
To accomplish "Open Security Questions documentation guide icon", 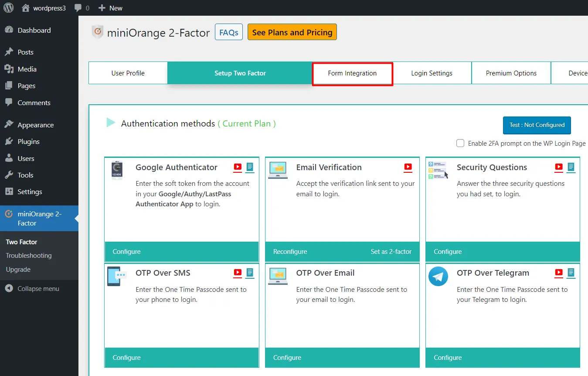I will point(571,167).
